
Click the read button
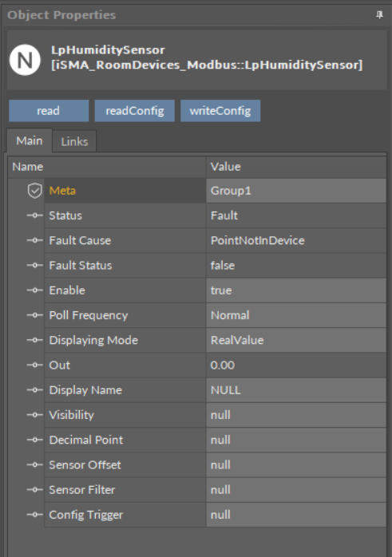[49, 111]
